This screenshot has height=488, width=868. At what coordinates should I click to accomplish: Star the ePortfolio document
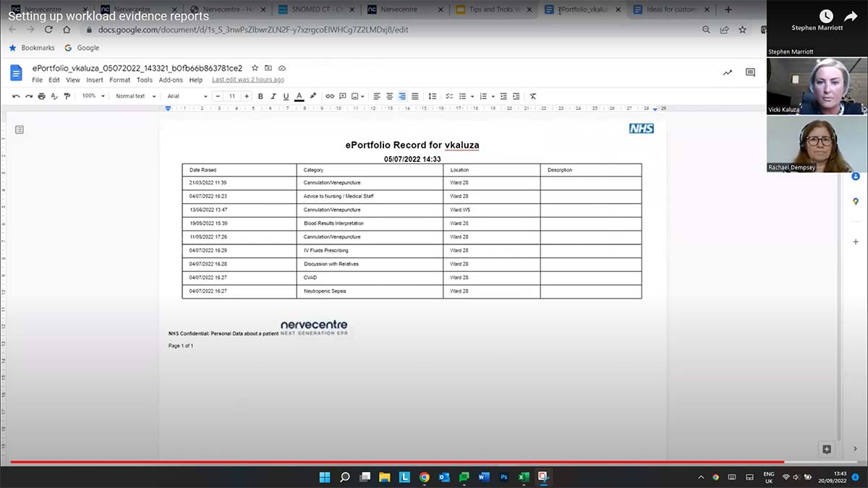click(254, 67)
